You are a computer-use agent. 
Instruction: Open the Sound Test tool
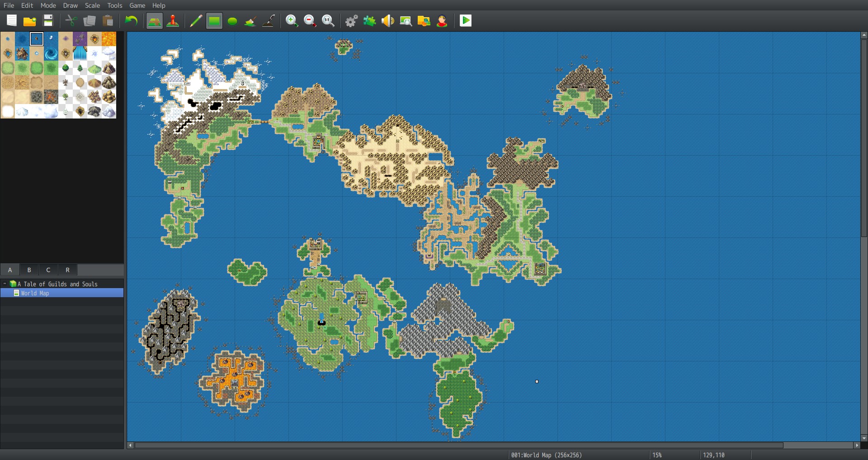coord(387,21)
